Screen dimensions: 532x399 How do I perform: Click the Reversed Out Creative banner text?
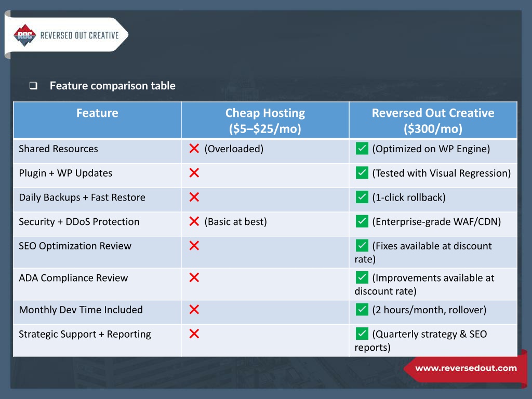point(79,35)
